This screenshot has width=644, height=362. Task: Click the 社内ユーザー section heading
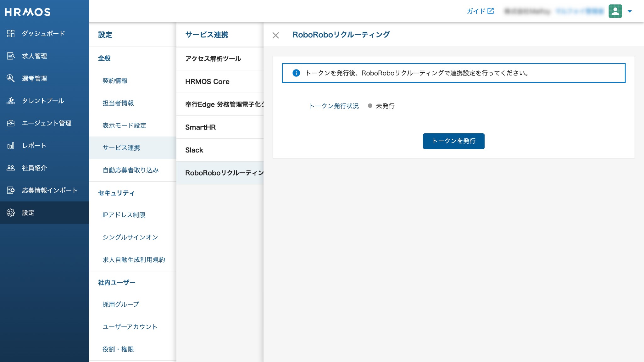point(117,282)
